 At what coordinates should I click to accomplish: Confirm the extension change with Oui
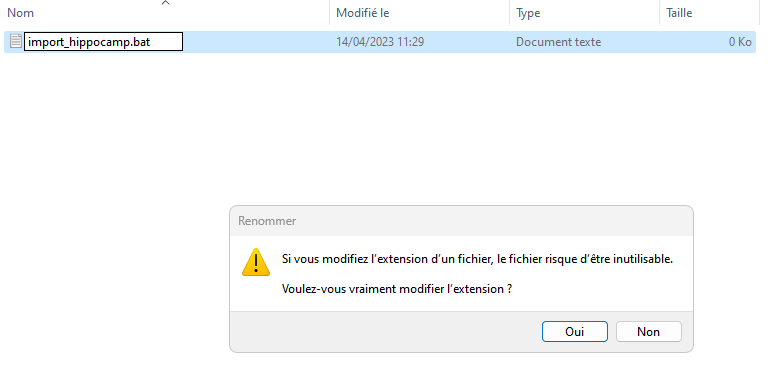pos(574,331)
